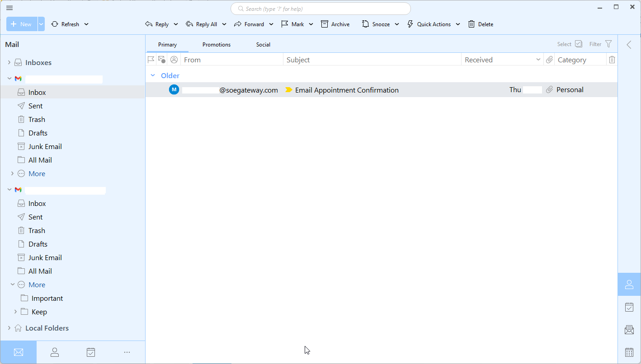Screen dimensions: 641x364
Task: Show the contacts sidebar panel icon
Action: tap(629, 285)
